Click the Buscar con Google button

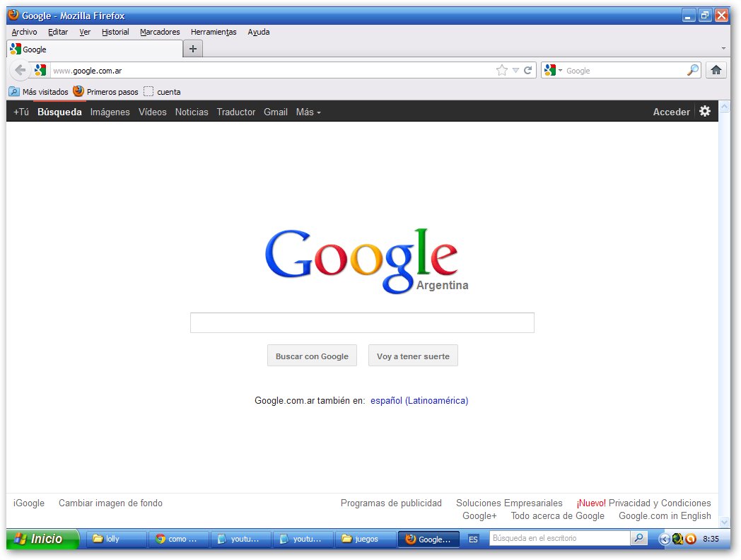point(312,356)
